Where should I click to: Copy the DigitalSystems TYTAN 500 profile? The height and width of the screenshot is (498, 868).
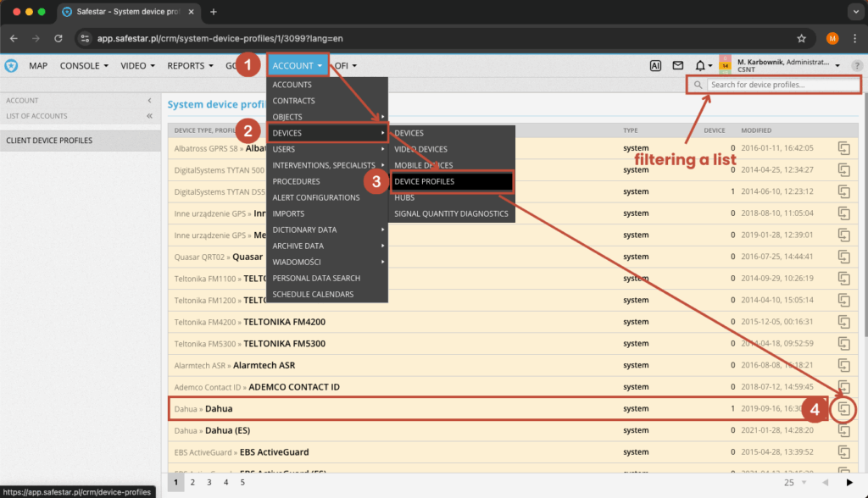(843, 170)
